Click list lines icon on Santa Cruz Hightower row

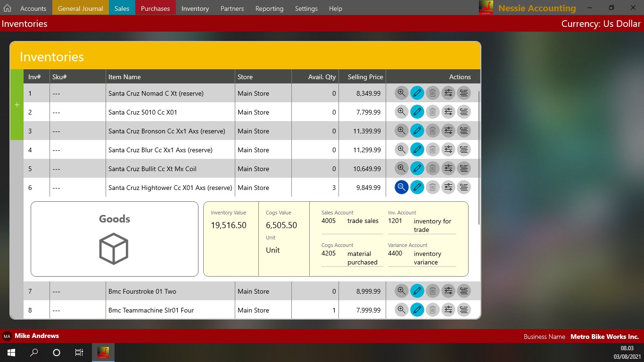[x=464, y=188]
